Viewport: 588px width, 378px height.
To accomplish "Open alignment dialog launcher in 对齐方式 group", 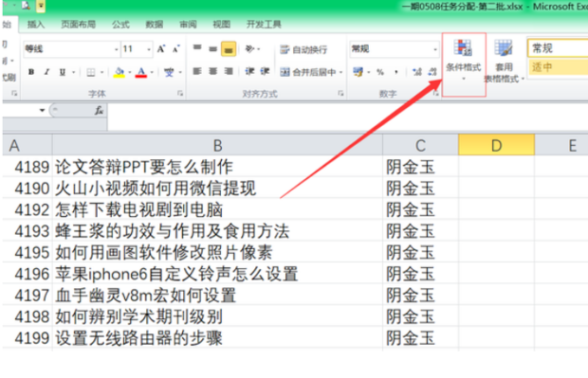I will pos(340,93).
